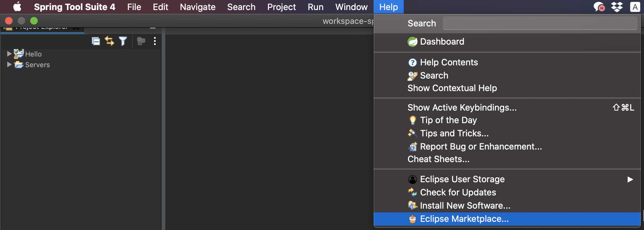The width and height of the screenshot is (644, 230).
Task: Choose the Search item with flashlight icon
Action: 507,75
